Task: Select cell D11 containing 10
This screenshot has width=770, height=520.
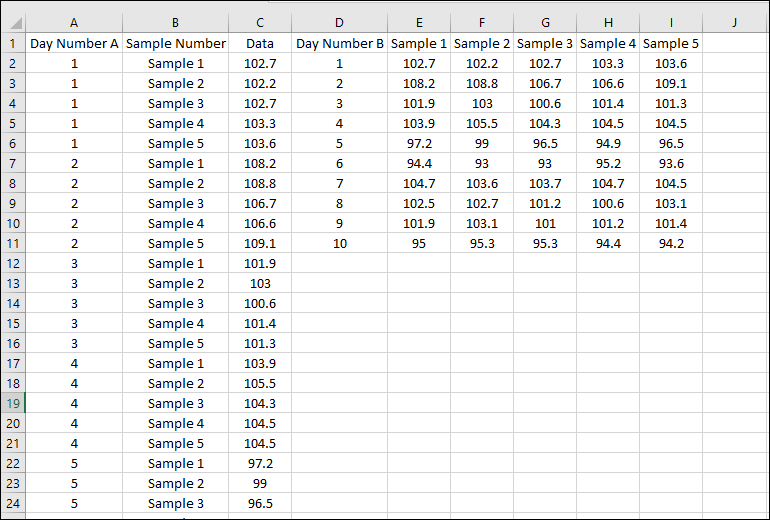Action: [x=340, y=243]
